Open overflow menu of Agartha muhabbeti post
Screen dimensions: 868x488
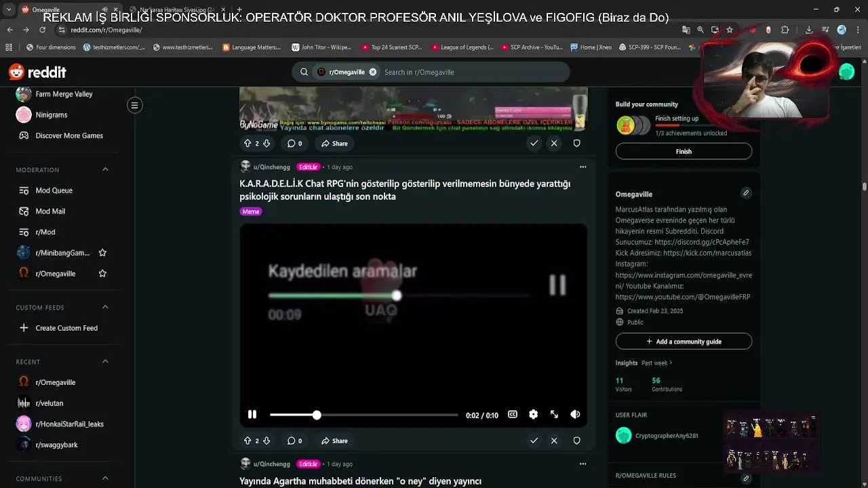[583, 464]
